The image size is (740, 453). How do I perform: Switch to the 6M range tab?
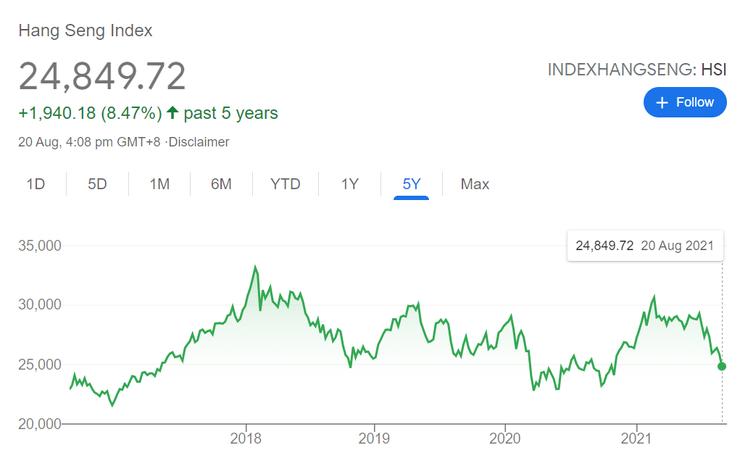221,184
